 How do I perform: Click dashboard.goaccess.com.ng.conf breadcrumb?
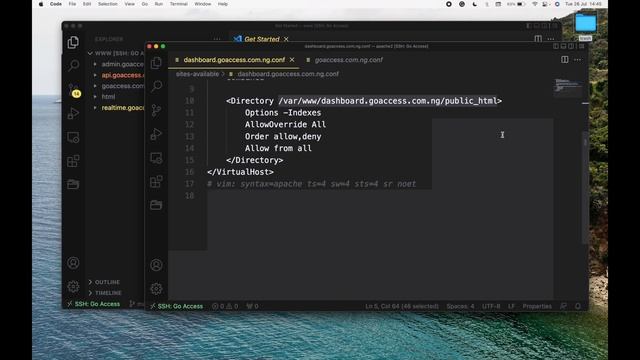point(288,74)
